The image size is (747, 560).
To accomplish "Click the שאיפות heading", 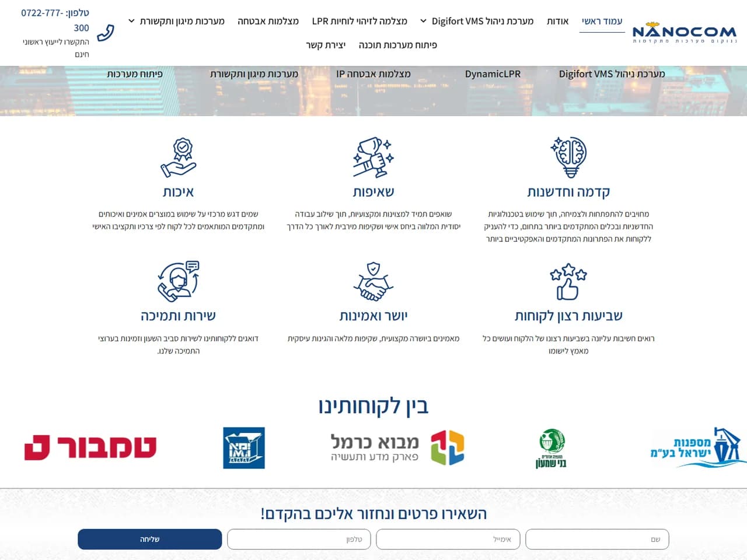I will pos(373,192).
